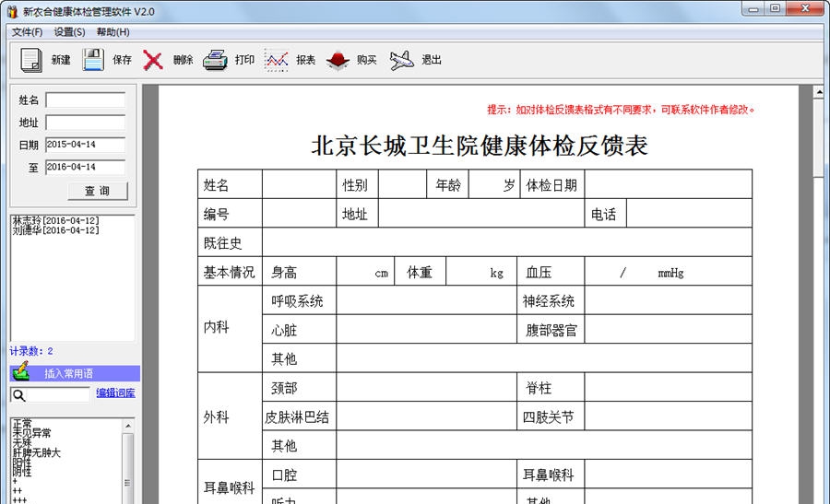This screenshot has width=830, height=504.
Task: Click the 保存 (Save) floppy disk icon
Action: click(93, 60)
